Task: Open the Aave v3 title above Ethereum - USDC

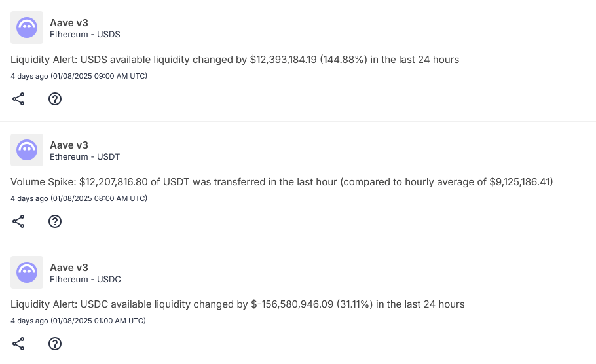Action: (69, 268)
